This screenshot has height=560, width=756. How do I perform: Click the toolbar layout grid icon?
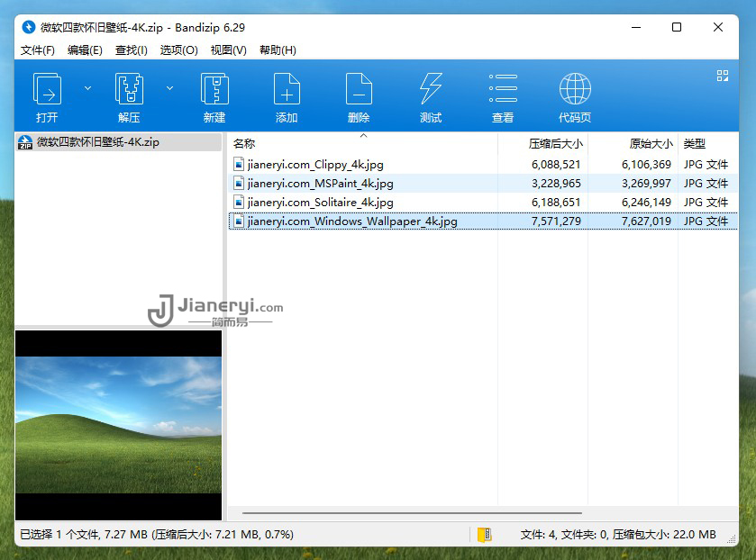click(723, 76)
